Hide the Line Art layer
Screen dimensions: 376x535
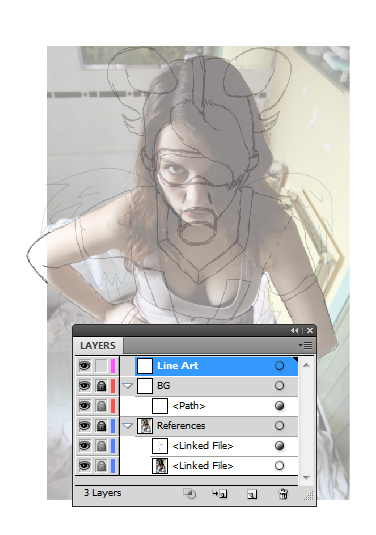[85, 366]
